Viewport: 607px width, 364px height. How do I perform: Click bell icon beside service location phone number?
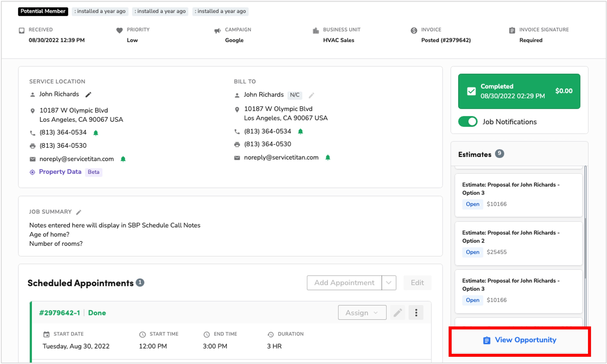point(96,133)
